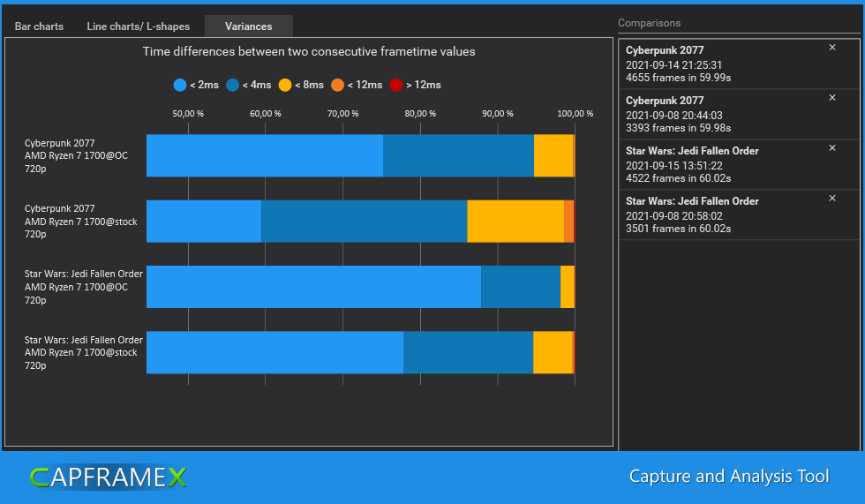The width and height of the screenshot is (865, 504).
Task: Toggle the < 2ms legend series
Action: 196,85
